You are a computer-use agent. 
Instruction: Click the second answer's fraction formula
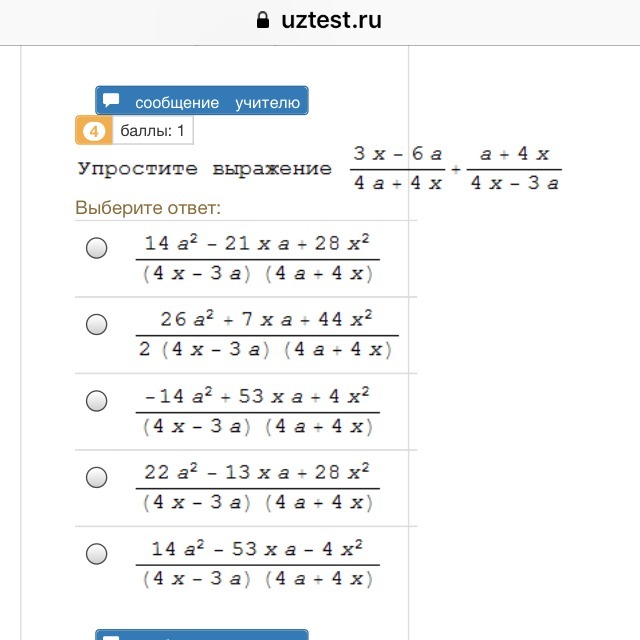coord(267,335)
